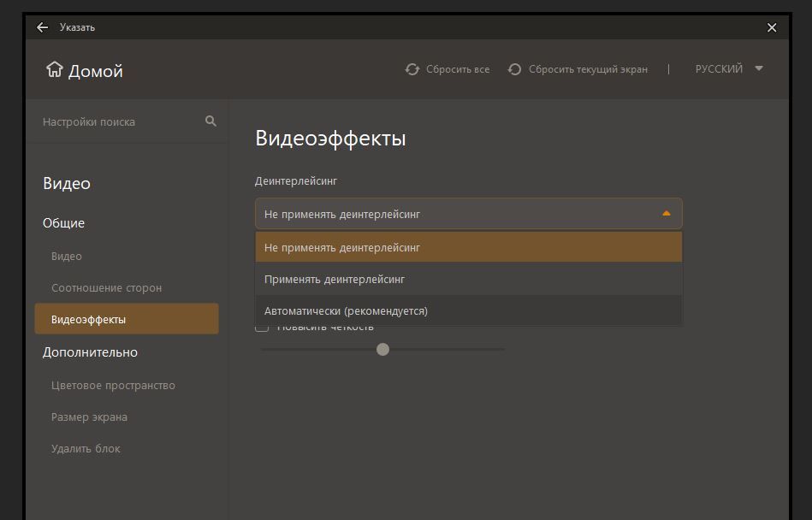Click the Настройки поиска search field
Viewport: 812px width, 520px height.
click(x=122, y=121)
